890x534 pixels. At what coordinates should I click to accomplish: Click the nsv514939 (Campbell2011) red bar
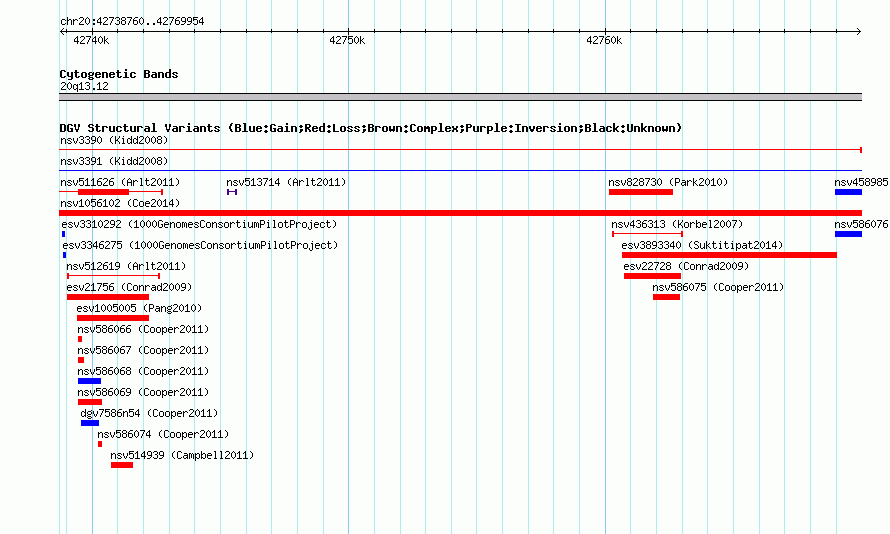click(122, 465)
